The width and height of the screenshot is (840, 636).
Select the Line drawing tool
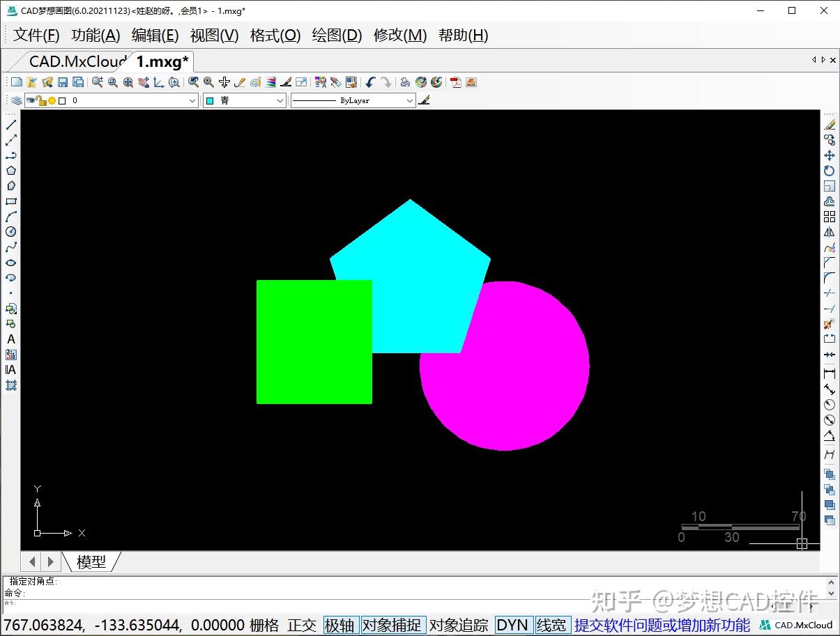(10, 125)
